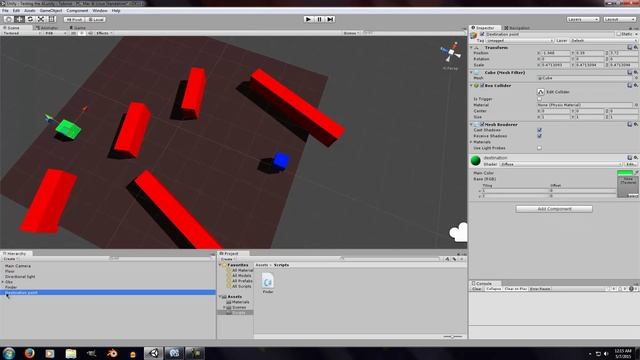This screenshot has width=640, height=360.
Task: Toggle the Local handle rotation button
Action: click(96, 19)
